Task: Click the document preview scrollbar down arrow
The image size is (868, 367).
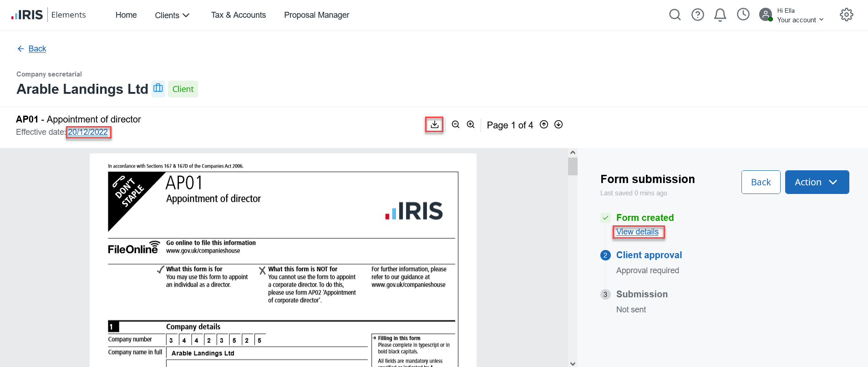Action: [x=573, y=363]
